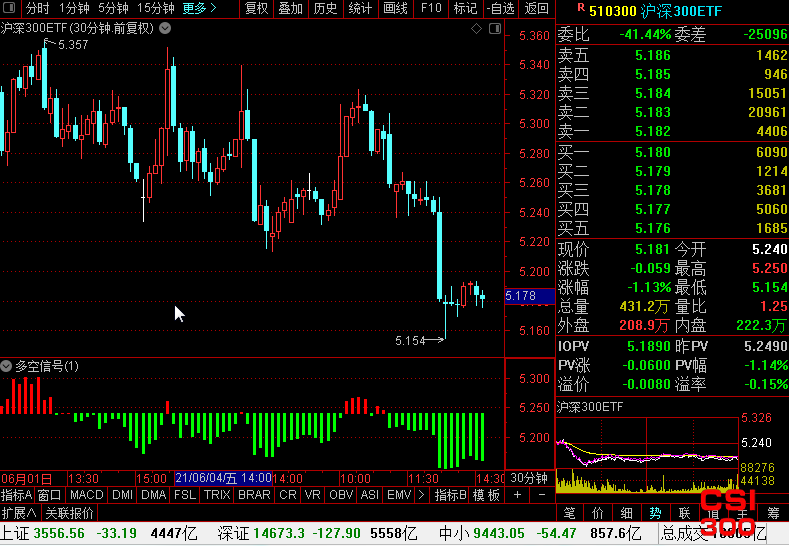Open the 指标A indicator group
This screenshot has width=789, height=546.
(x=17, y=495)
